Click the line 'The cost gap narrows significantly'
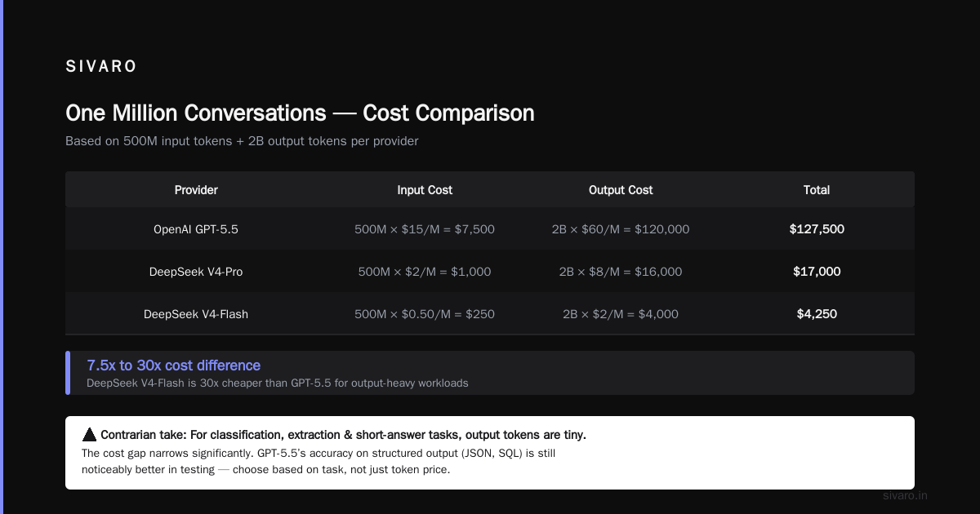 pos(318,453)
